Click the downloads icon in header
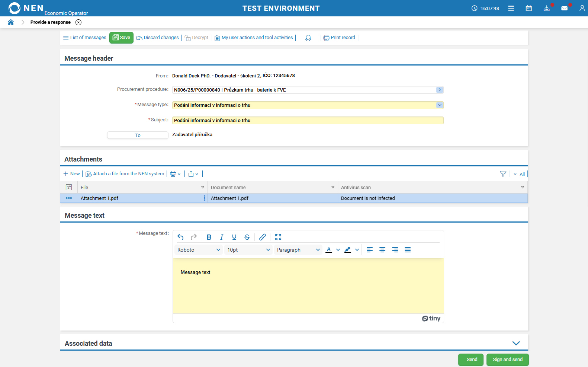This screenshot has width=588, height=367. pyautogui.click(x=546, y=8)
